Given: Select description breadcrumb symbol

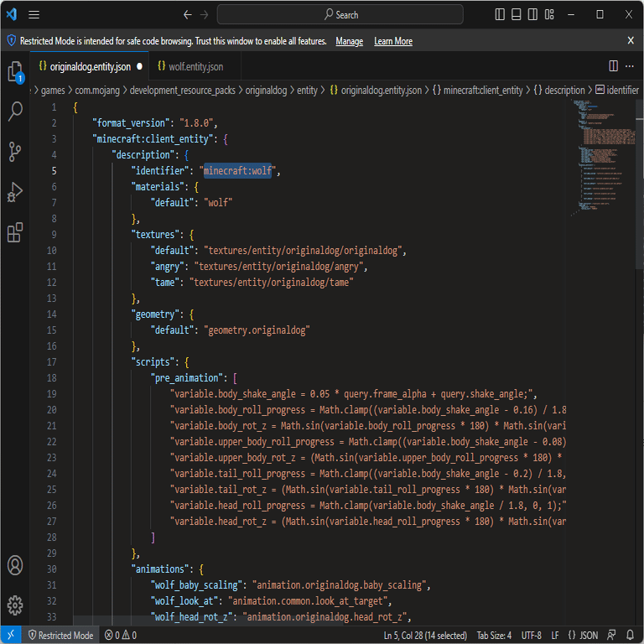Looking at the screenshot, I should click(x=559, y=90).
